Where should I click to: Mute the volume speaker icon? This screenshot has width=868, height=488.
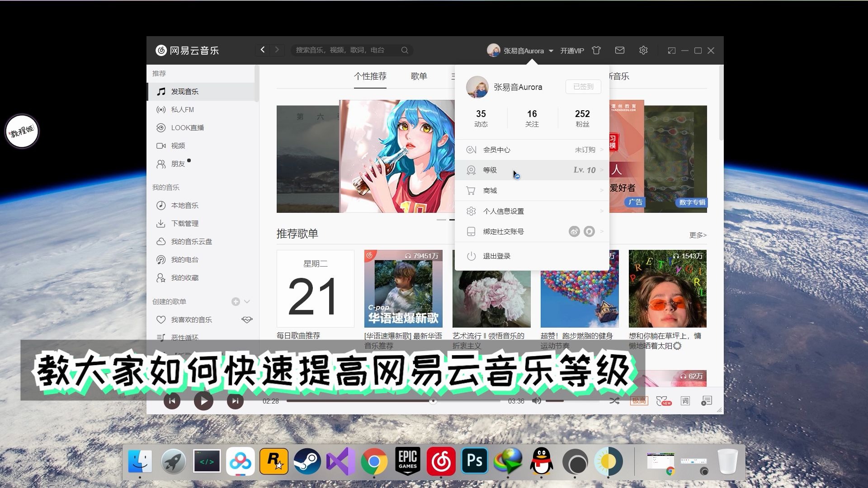(537, 401)
